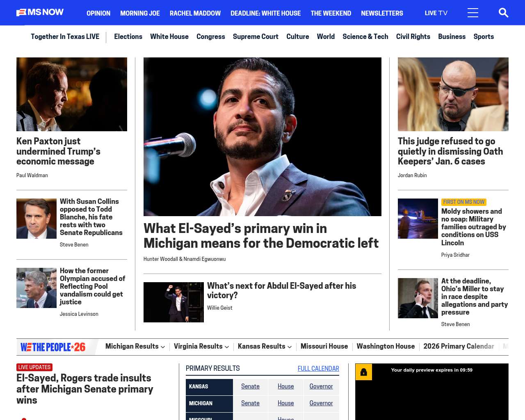The width and height of the screenshot is (525, 420).
Task: Open the Congress section
Action: (211, 37)
